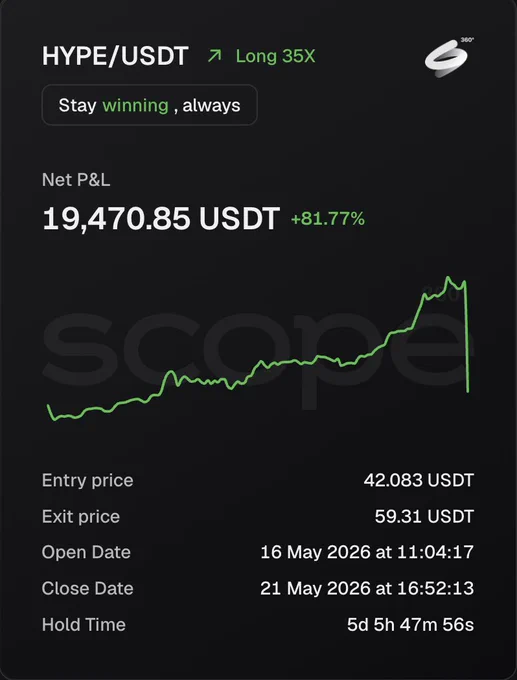The width and height of the screenshot is (517, 680).
Task: Click the word 'winning' in green
Action: (x=135, y=105)
